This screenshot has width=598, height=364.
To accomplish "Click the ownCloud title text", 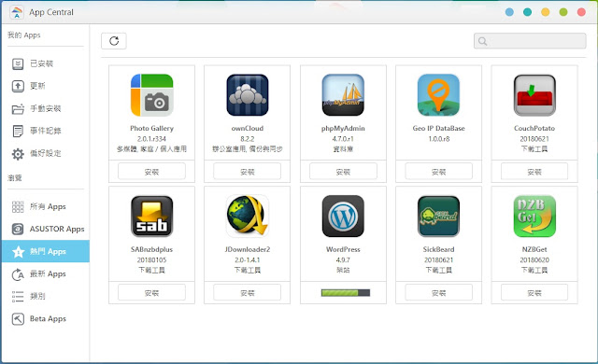I will 247,128.
